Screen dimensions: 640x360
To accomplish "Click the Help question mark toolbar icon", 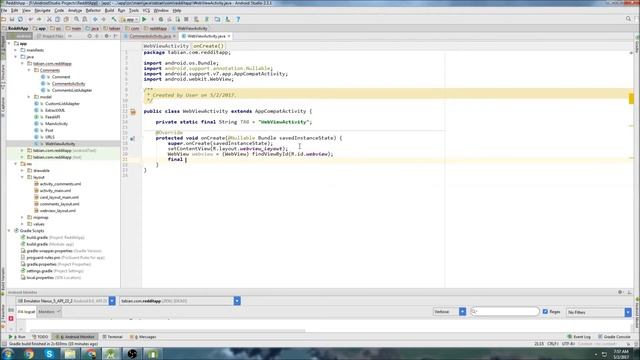I will [238, 19].
